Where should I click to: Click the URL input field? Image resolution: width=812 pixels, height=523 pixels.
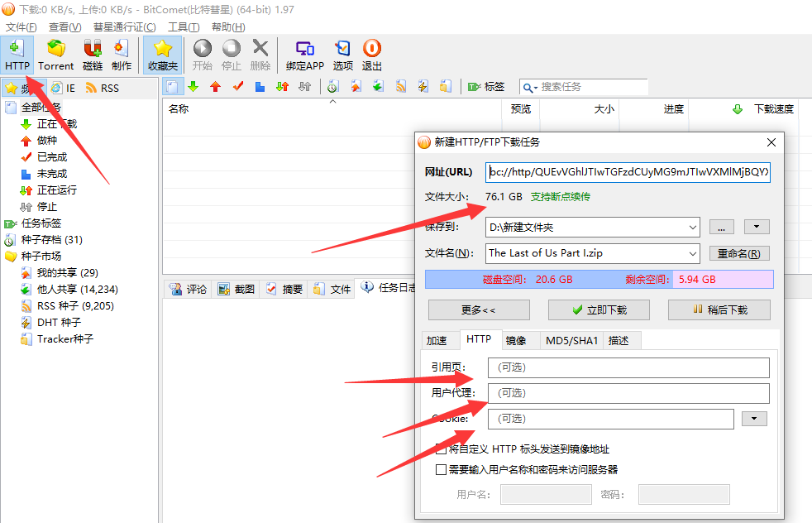pyautogui.click(x=628, y=172)
